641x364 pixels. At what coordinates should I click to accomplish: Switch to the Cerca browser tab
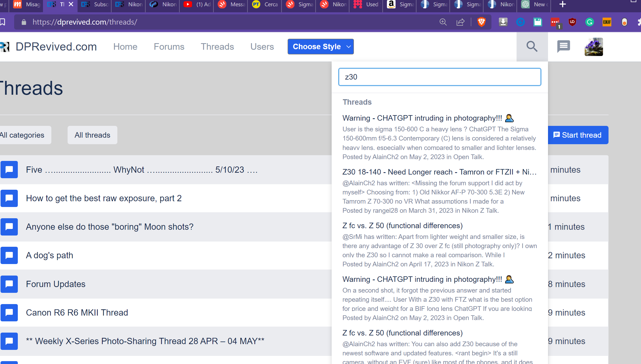[x=265, y=4]
